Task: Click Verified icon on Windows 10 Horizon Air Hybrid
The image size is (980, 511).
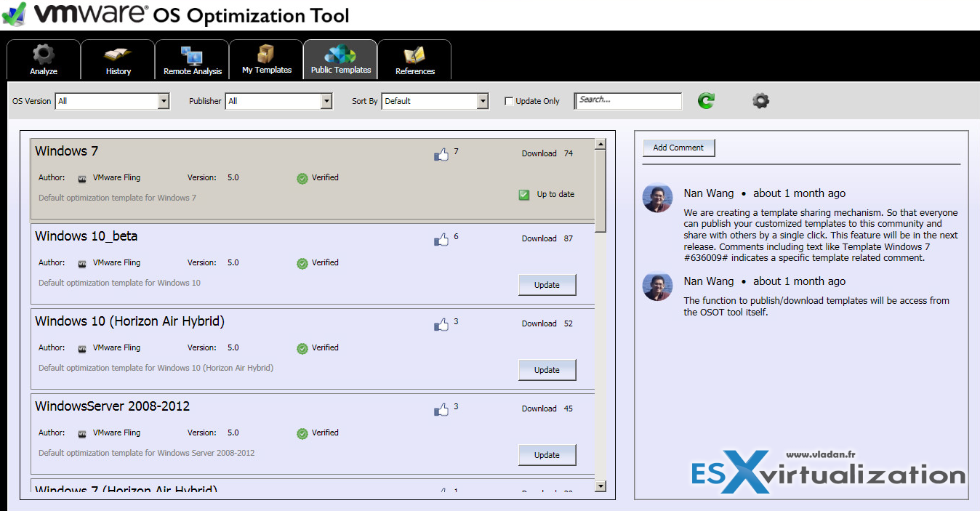Action: [x=302, y=348]
